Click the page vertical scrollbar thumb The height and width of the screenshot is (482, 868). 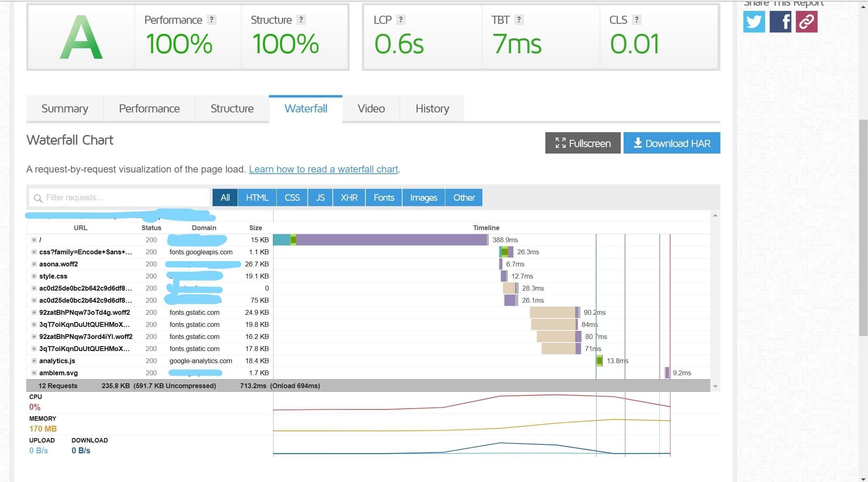864,228
